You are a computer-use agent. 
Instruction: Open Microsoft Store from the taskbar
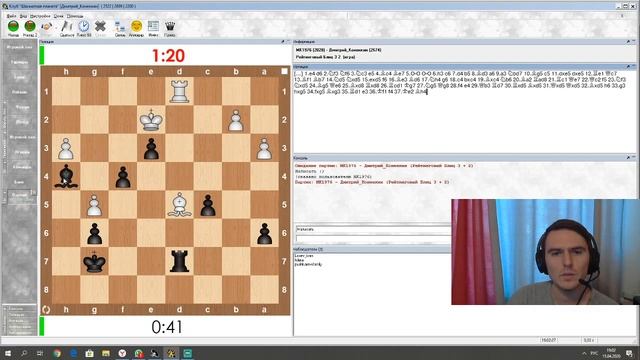point(89,353)
